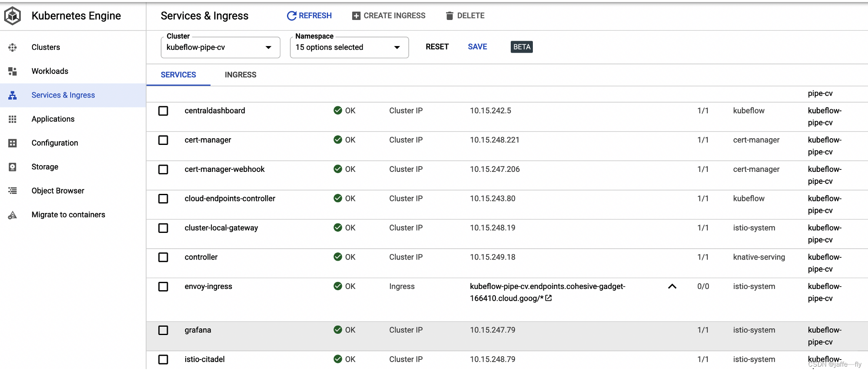Click the endpoint IP 10.15.242.5
This screenshot has width=868, height=372.
click(490, 111)
